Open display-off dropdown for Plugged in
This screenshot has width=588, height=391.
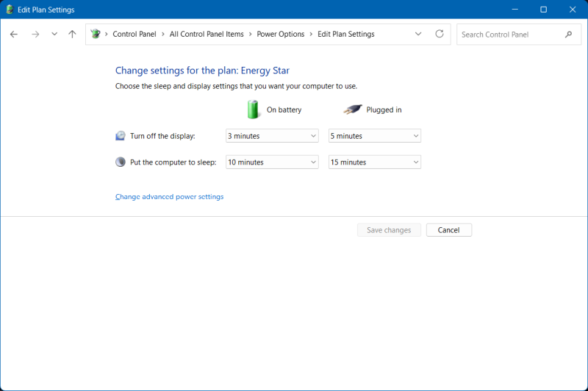click(x=374, y=136)
